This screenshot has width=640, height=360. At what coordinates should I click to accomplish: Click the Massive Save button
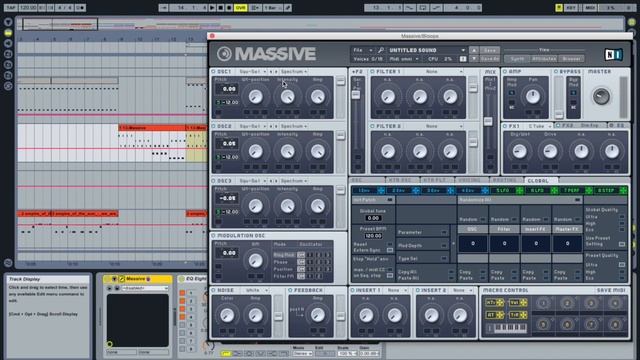489,50
